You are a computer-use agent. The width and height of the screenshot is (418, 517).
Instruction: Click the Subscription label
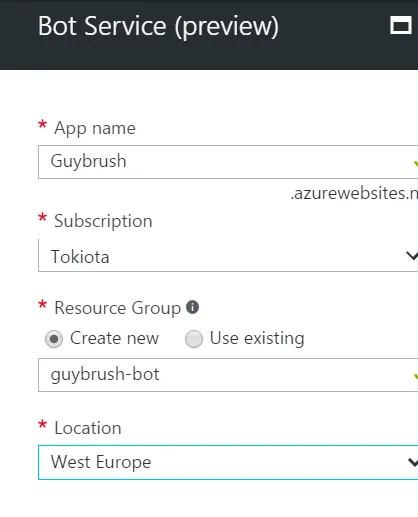(x=103, y=221)
